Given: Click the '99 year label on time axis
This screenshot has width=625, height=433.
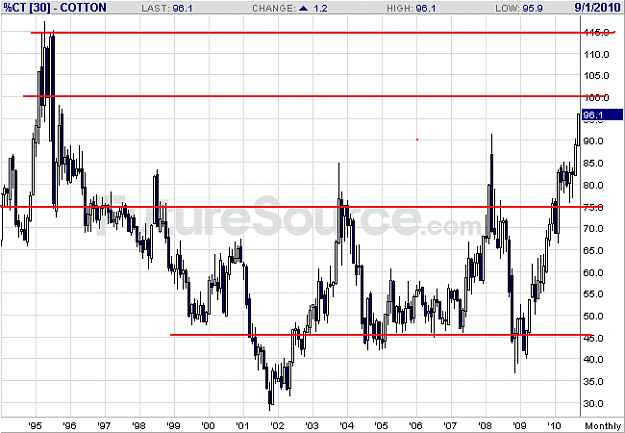Looking at the screenshot, I should click(x=173, y=425).
